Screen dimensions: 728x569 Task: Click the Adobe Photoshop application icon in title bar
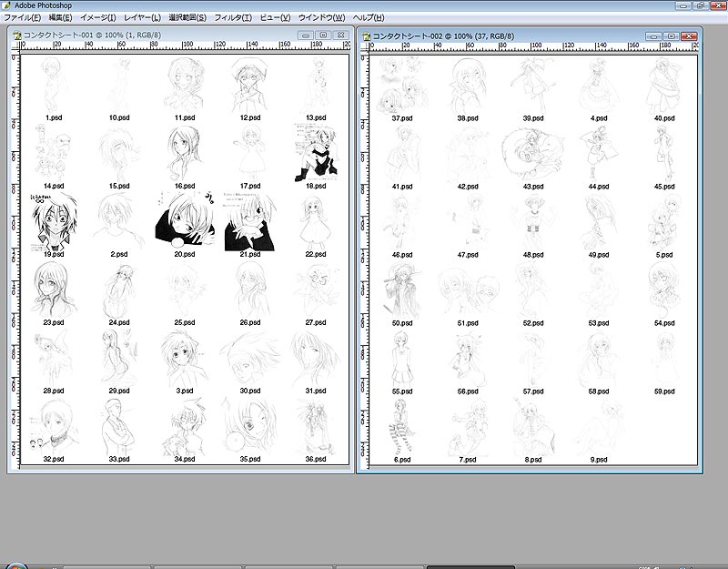coord(6,5)
